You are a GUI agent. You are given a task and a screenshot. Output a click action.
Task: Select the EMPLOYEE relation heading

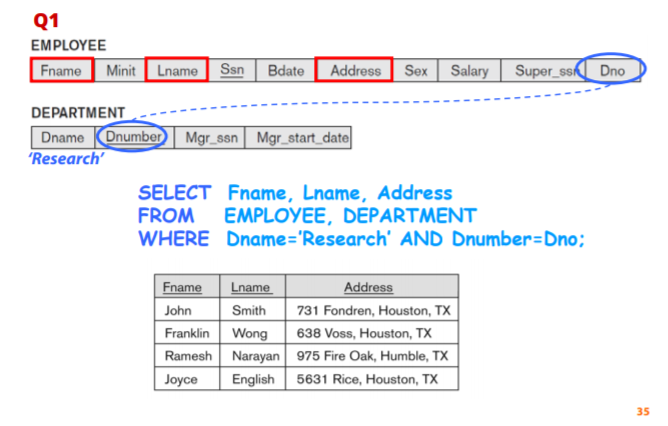(69, 45)
